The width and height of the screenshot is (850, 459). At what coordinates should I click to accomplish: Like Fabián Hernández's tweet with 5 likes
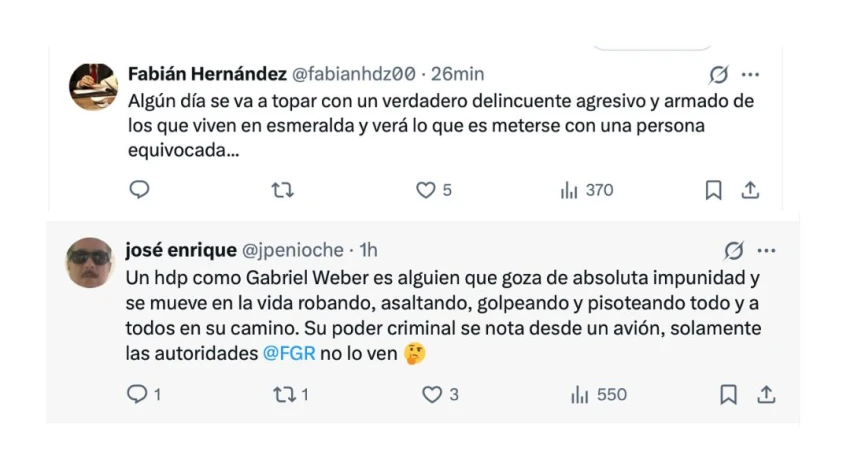(427, 189)
